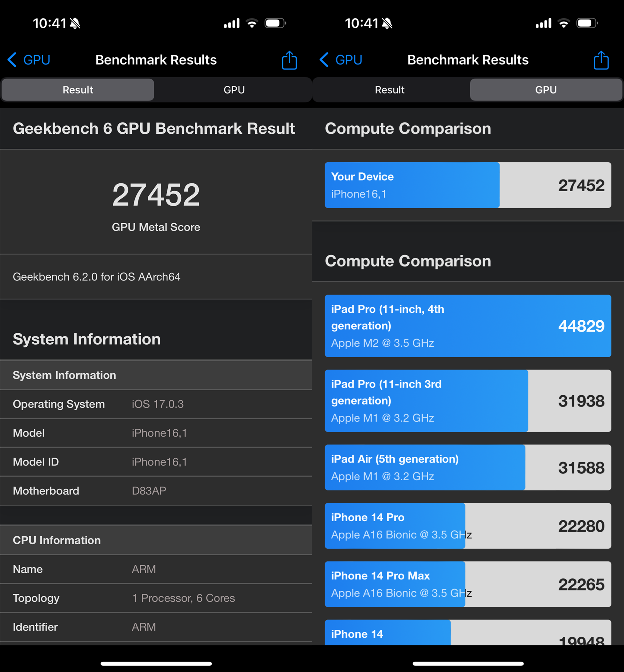Viewport: 624px width, 672px height.
Task: Tap the iPhone 14 Pro comparison entry
Action: click(x=468, y=526)
